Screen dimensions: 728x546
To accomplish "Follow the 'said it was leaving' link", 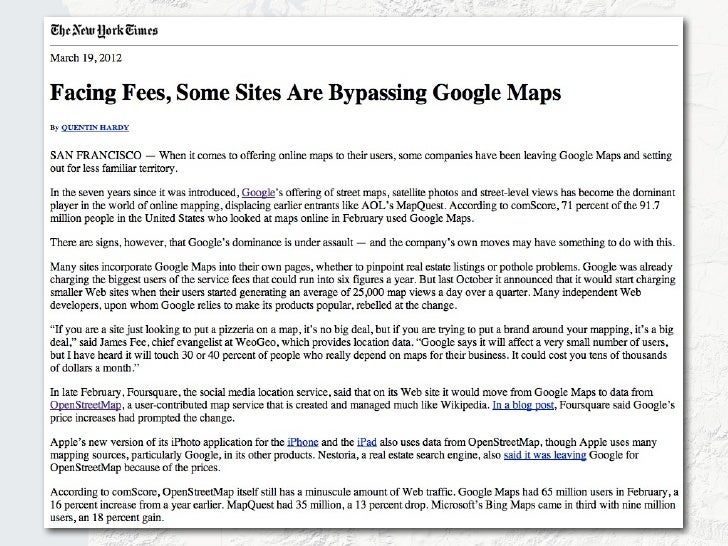I will (x=545, y=455).
